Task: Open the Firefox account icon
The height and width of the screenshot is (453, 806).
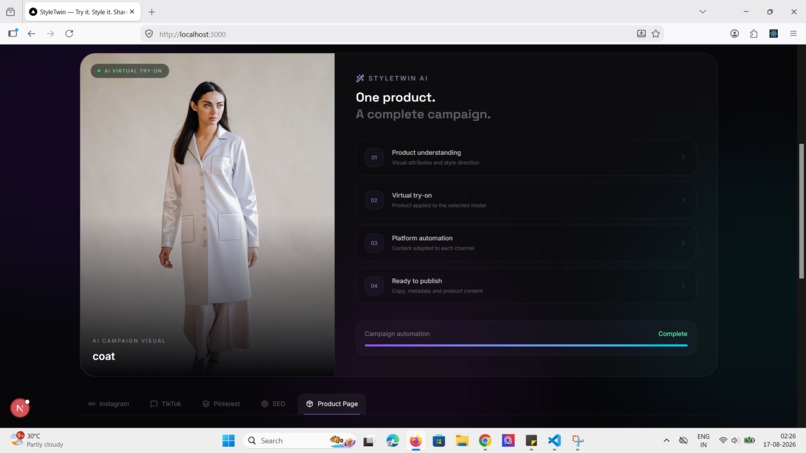Action: point(735,34)
